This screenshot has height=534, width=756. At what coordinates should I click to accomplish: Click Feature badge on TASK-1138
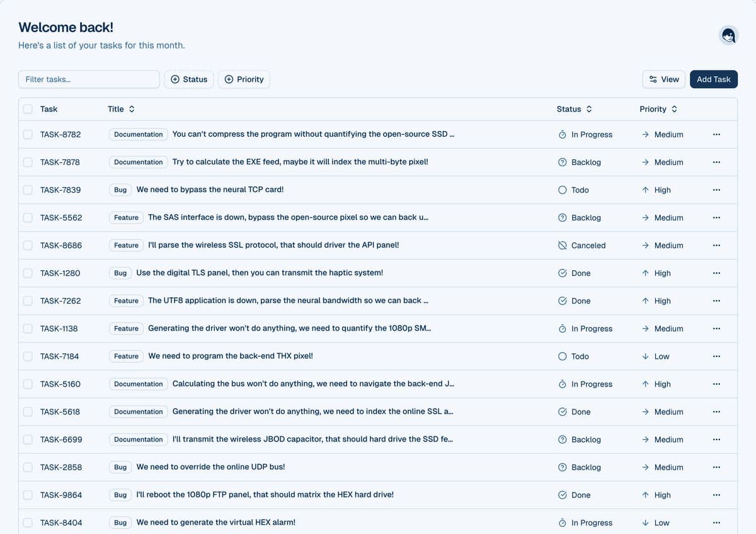coord(126,328)
